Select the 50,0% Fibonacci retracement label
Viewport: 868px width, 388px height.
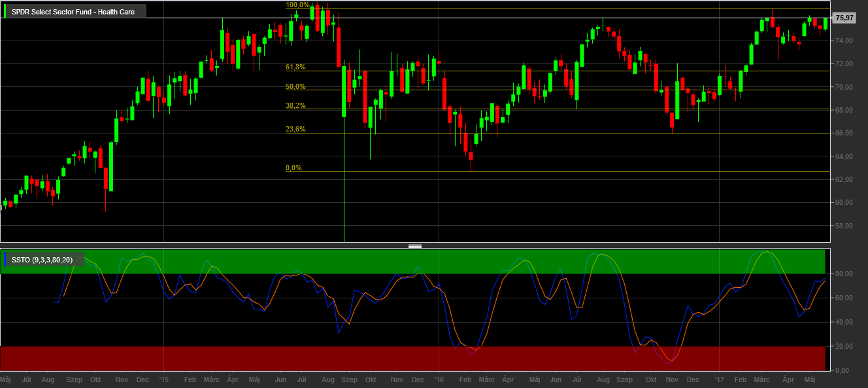pos(295,87)
